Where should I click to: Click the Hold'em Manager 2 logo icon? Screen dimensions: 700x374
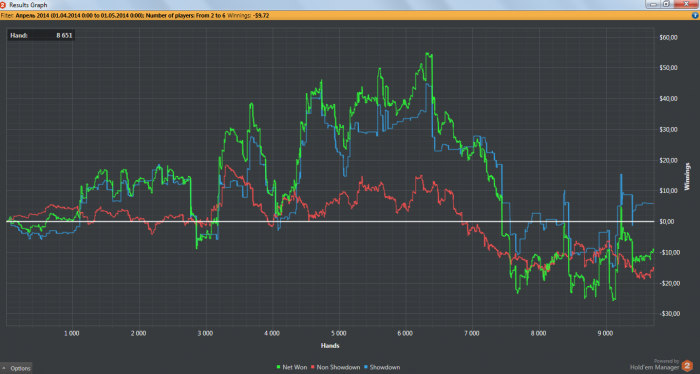point(687,366)
